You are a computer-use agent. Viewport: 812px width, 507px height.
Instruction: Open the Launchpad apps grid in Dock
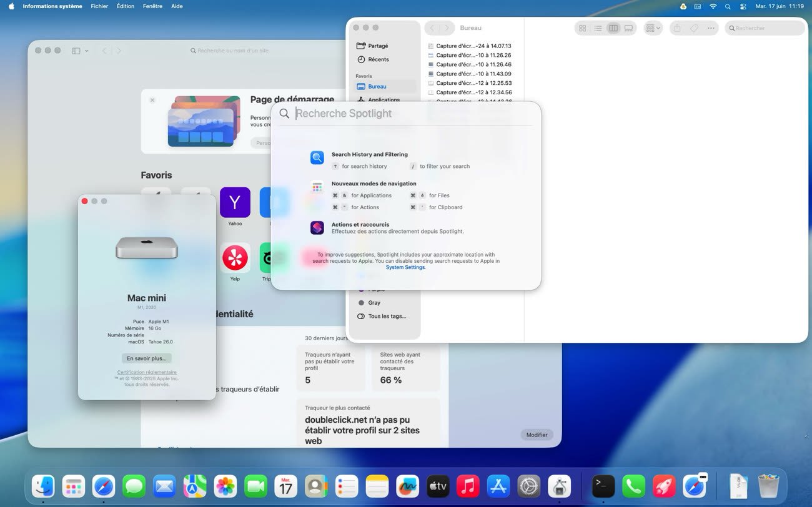click(x=74, y=486)
